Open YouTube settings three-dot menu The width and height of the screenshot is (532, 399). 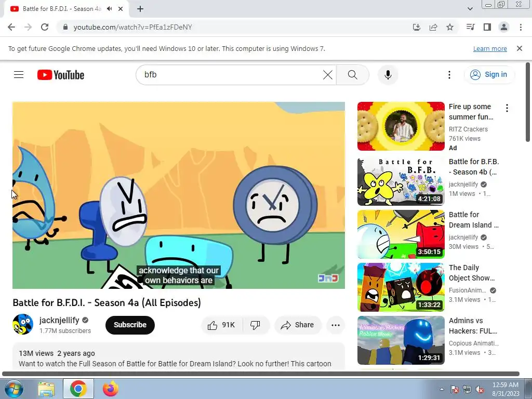coord(449,75)
